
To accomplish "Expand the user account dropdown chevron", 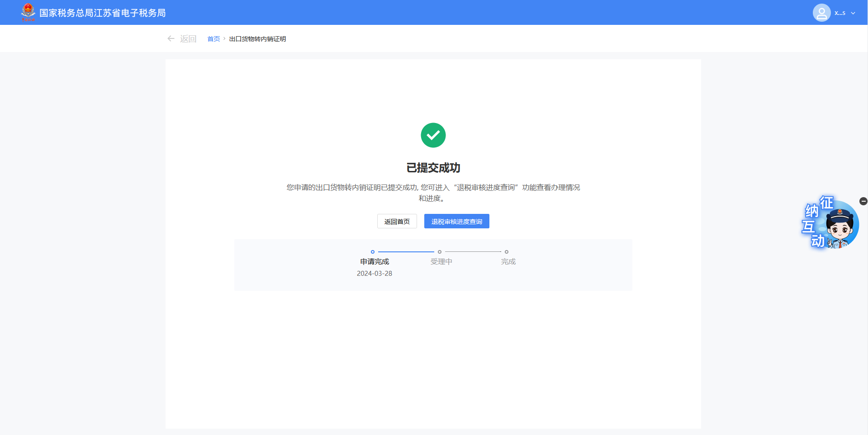I will [853, 13].
